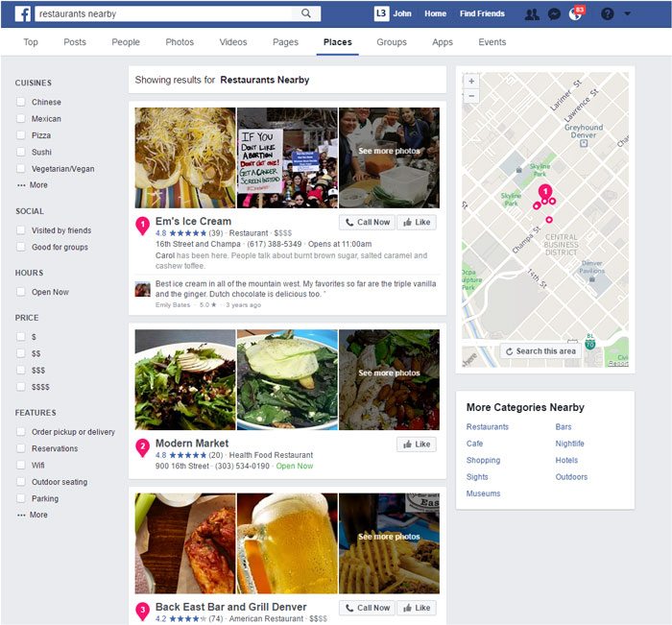Viewport: 672px width, 625px height.
Task: Open the friend requests icon
Action: [532, 14]
